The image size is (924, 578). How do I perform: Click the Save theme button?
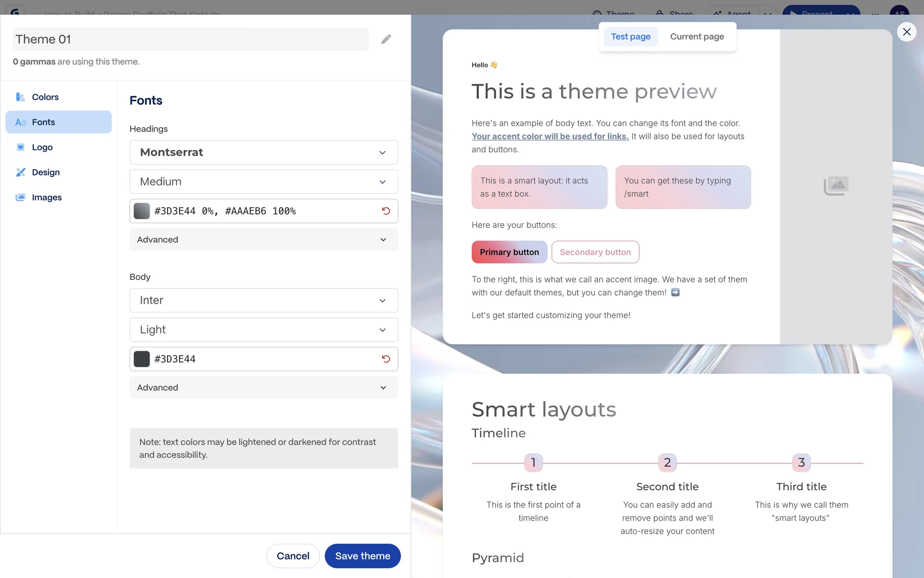(x=362, y=556)
